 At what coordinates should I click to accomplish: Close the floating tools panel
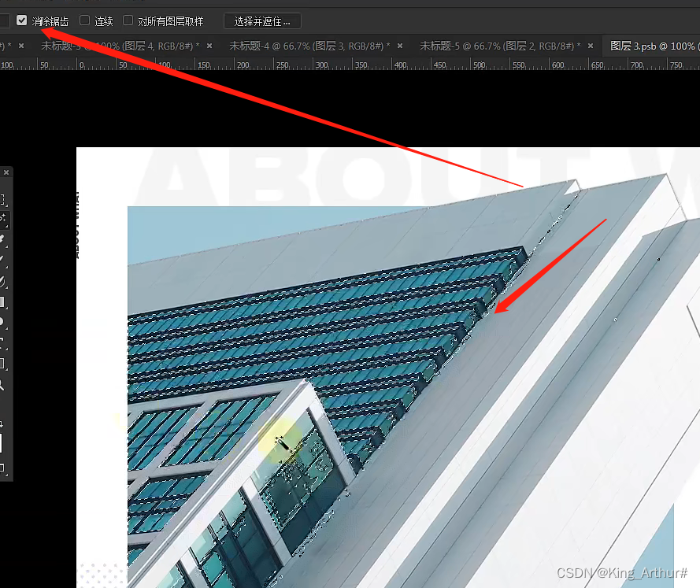point(6,172)
